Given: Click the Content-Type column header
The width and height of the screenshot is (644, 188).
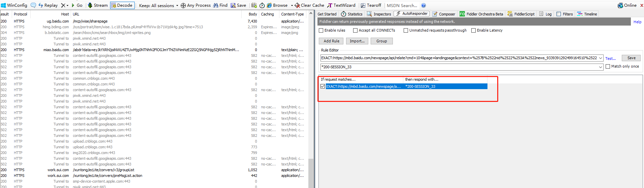Looking at the screenshot, I should click(x=293, y=14).
